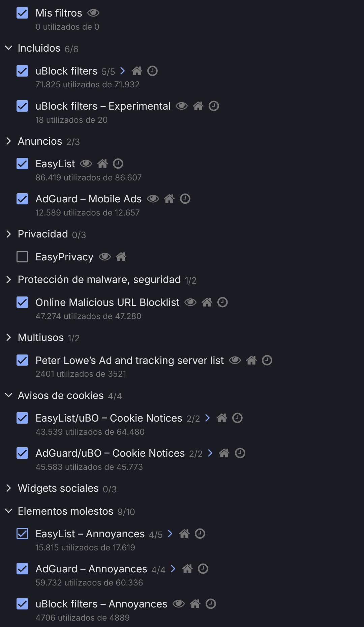Screen dimensions: 364x627
Task: Open home icon for AdGuard – Mobile Ads
Action: (169, 199)
